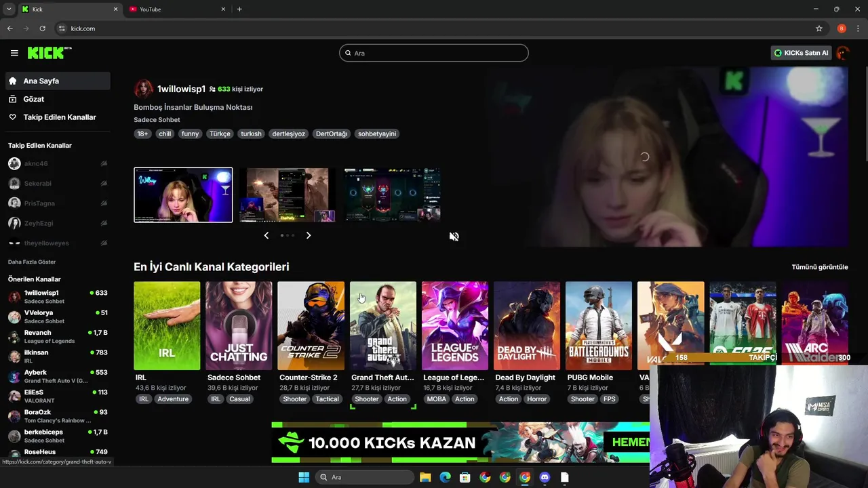Click MOBA tag under League of Legends

(x=437, y=399)
